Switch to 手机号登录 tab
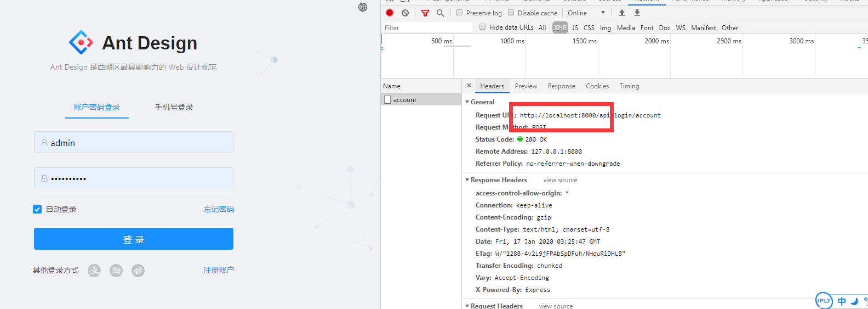The height and width of the screenshot is (309, 868). pos(174,107)
